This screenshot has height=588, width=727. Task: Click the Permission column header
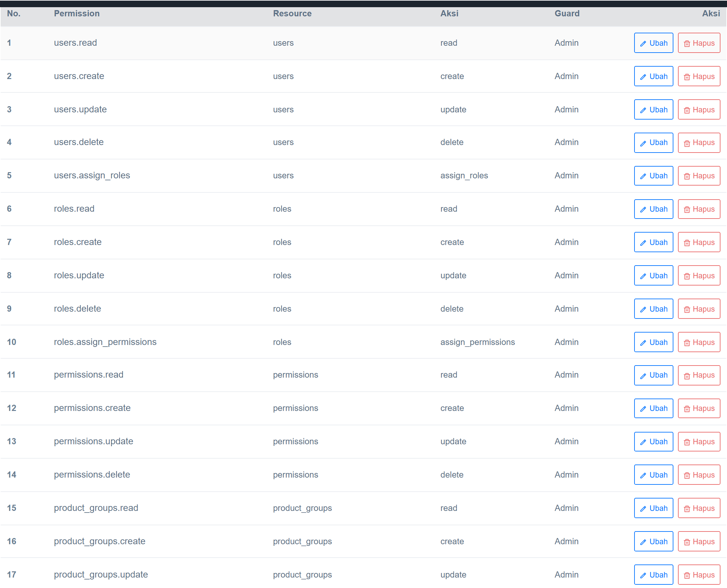coord(76,13)
